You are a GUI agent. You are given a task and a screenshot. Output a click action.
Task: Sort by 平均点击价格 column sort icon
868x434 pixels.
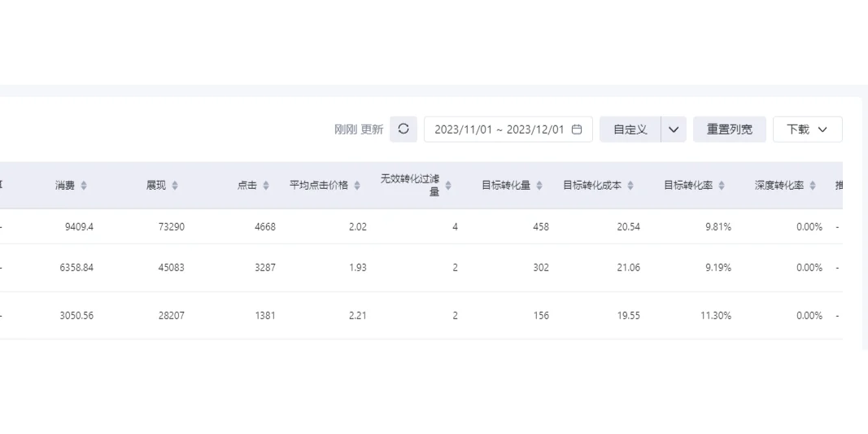tap(357, 186)
